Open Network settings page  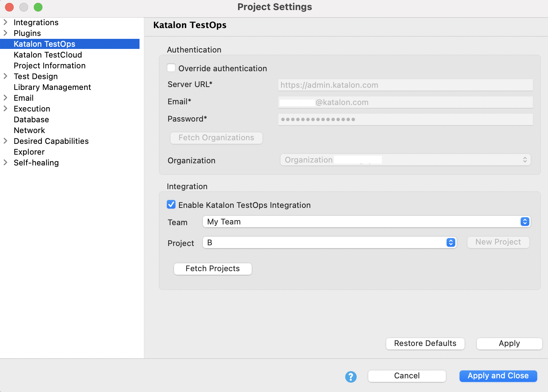tap(29, 130)
